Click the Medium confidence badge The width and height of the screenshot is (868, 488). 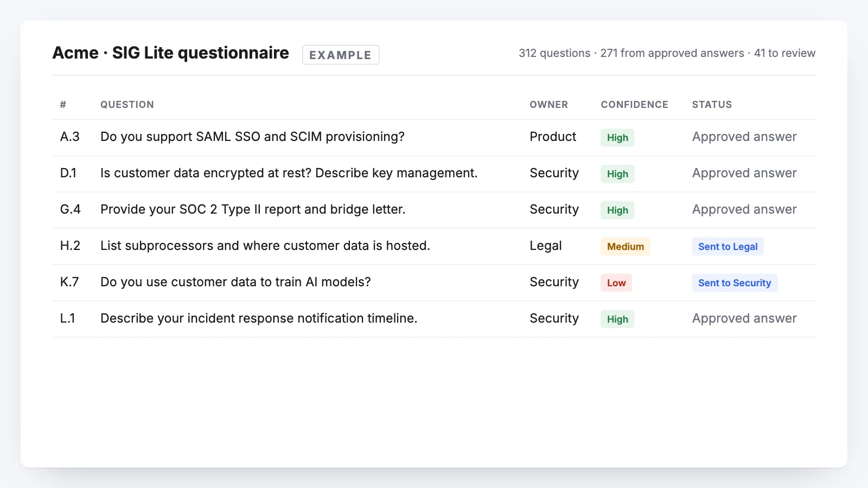click(625, 247)
